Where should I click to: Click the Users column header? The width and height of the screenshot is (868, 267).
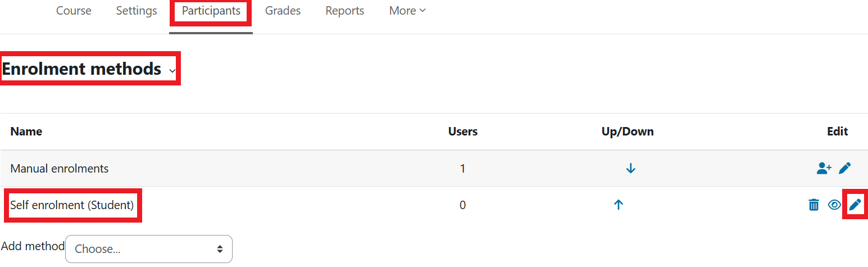pos(462,132)
